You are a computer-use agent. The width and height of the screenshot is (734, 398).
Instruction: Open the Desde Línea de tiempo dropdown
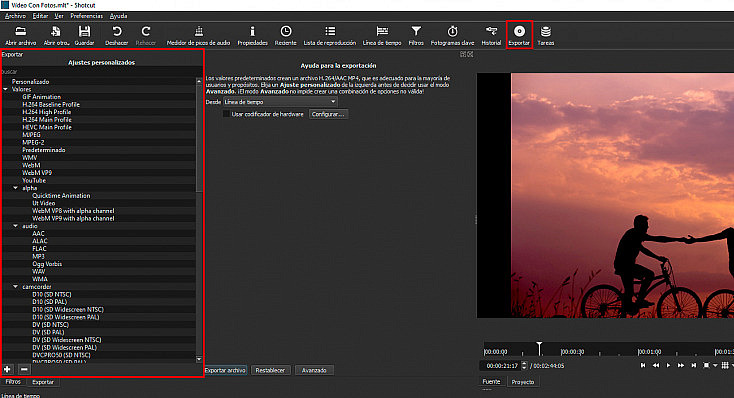coord(280,102)
